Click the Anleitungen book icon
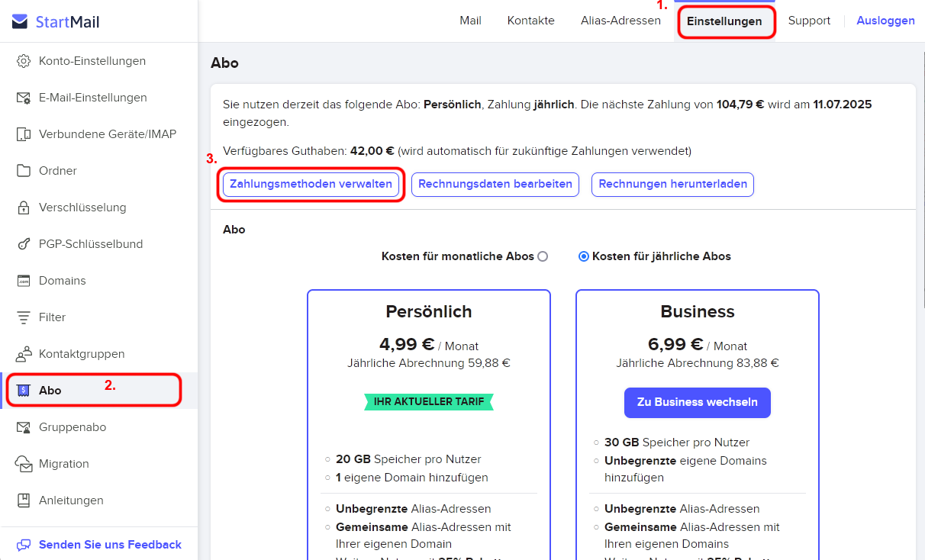Screen dimensions: 925x560 click(24, 500)
